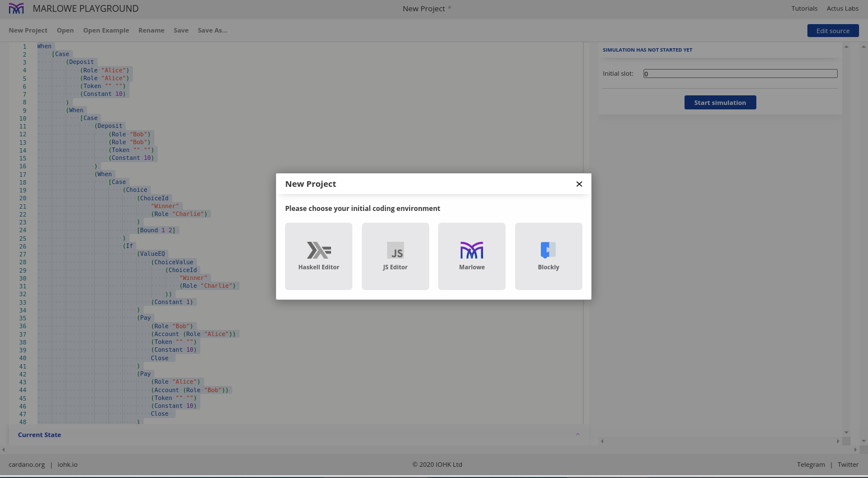The image size is (868, 478).
Task: Select the JS Editor icon
Action: 395,250
